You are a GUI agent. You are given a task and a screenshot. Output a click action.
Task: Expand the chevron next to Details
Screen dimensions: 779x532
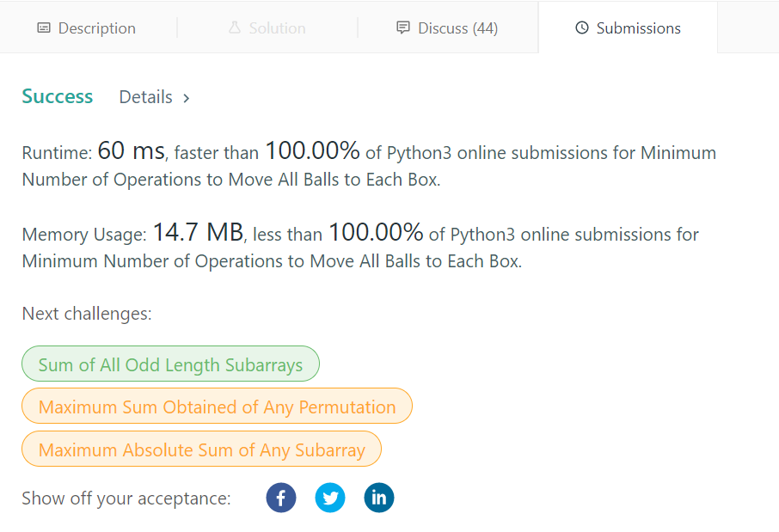point(187,98)
